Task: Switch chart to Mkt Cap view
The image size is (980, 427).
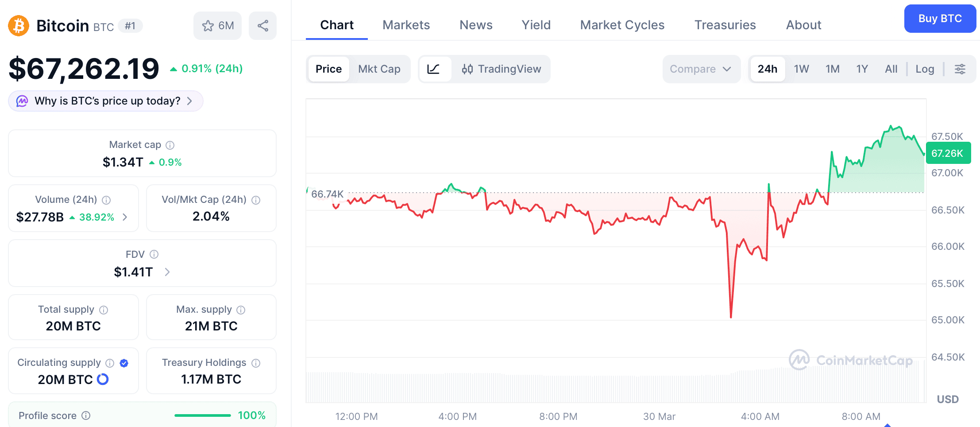Action: click(379, 69)
